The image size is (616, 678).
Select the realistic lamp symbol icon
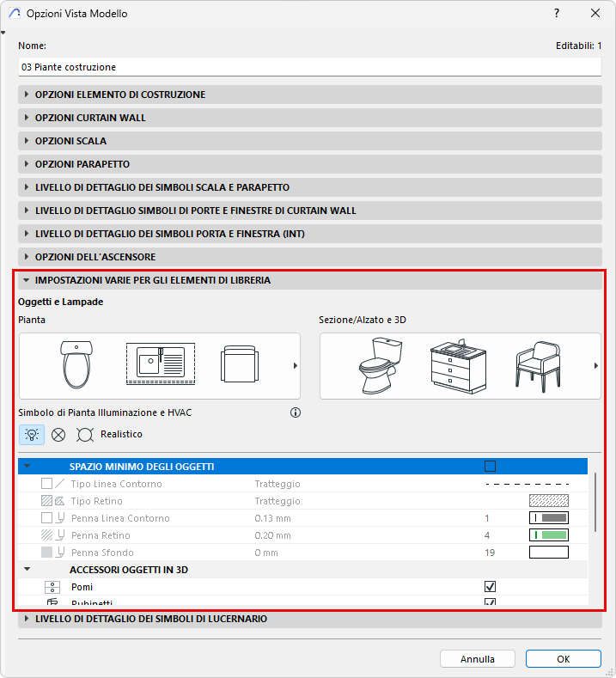coord(32,434)
